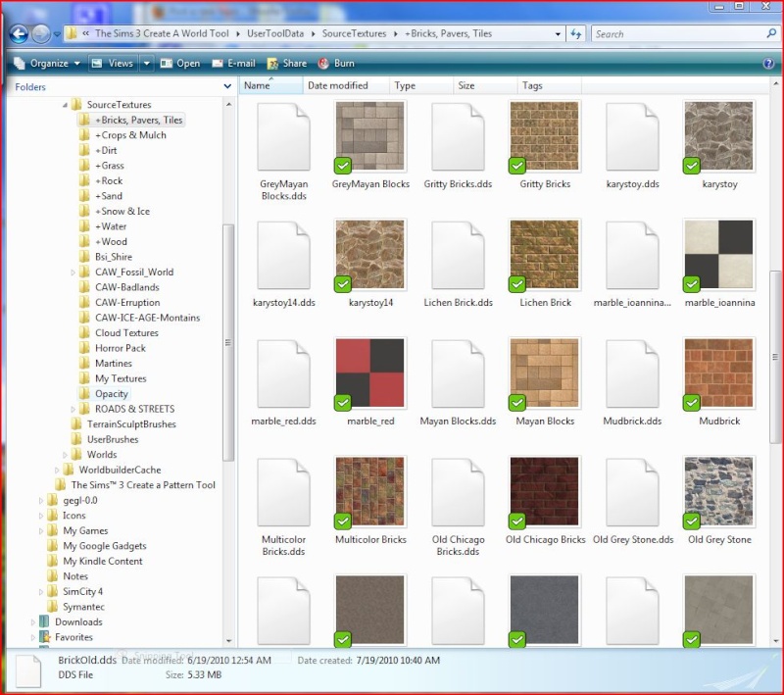Select the marble_red.dds file icon

coord(283,373)
